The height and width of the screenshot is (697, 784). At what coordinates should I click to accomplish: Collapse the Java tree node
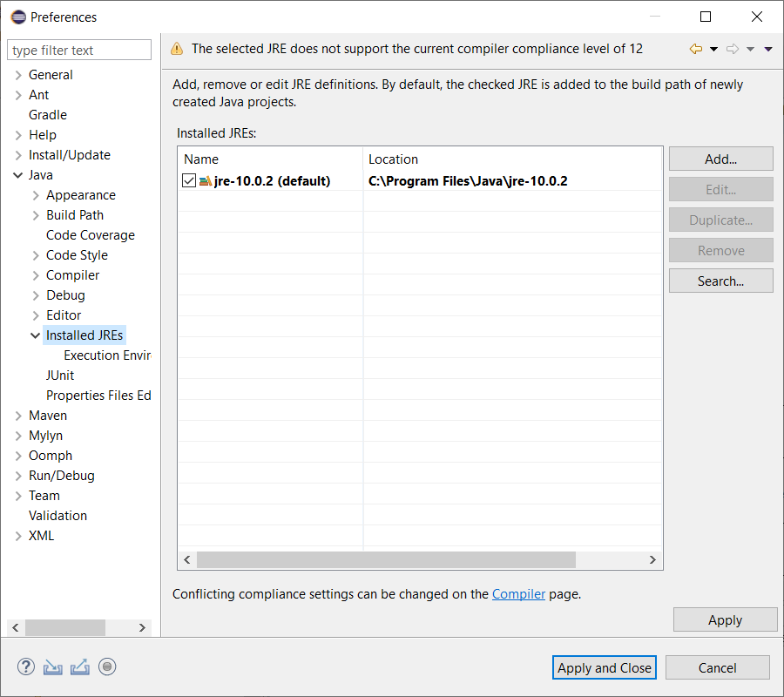click(x=18, y=175)
